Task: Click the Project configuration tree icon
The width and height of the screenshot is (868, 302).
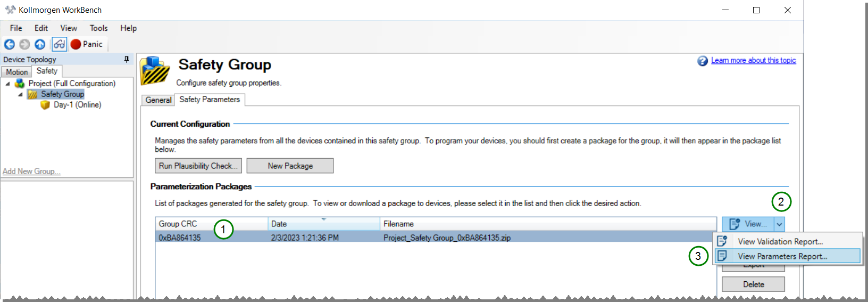Action: click(20, 83)
